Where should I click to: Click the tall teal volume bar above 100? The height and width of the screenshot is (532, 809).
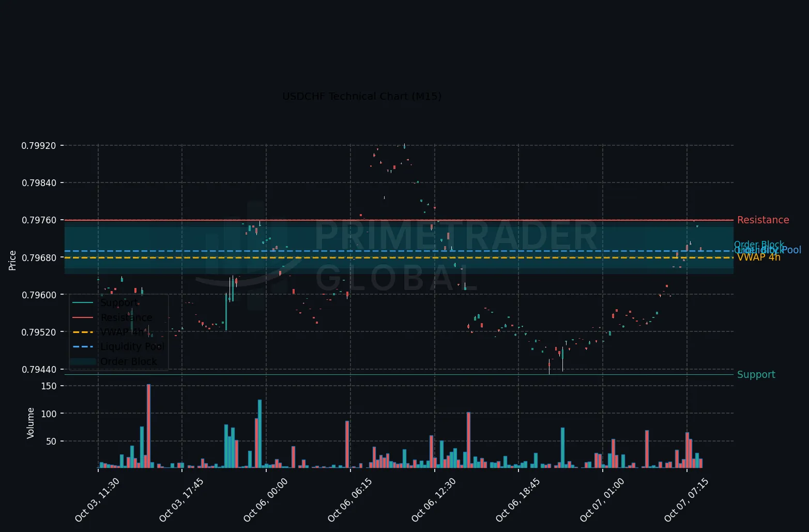260,434
